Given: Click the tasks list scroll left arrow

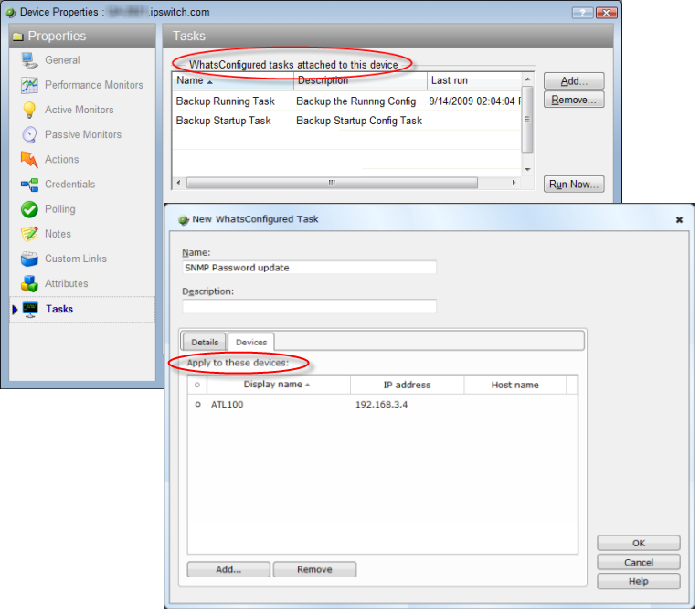Looking at the screenshot, I should point(178,183).
